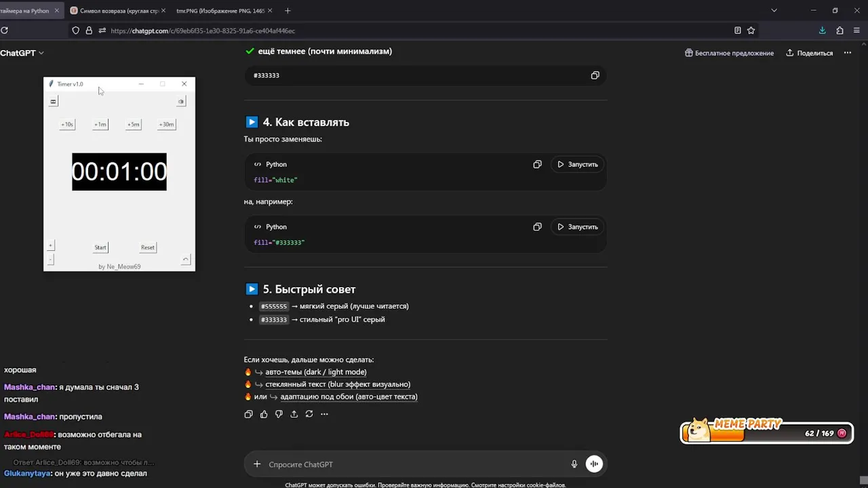Click the microphone dictation icon
Image resolution: width=868 pixels, height=488 pixels.
(574, 464)
